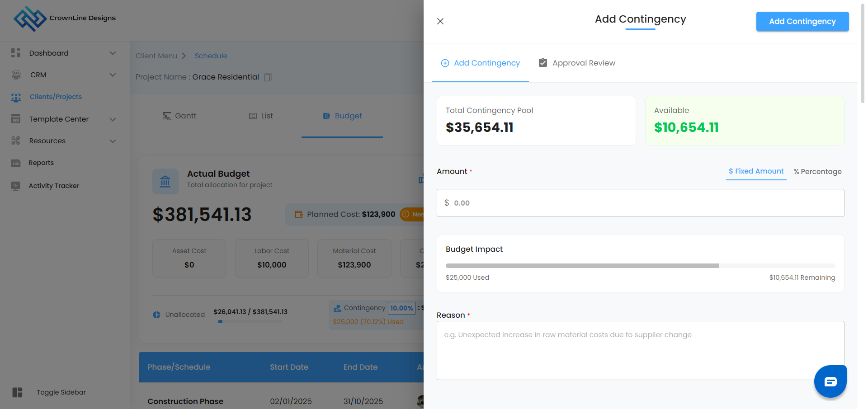Click the Budget tab icon

point(326,116)
